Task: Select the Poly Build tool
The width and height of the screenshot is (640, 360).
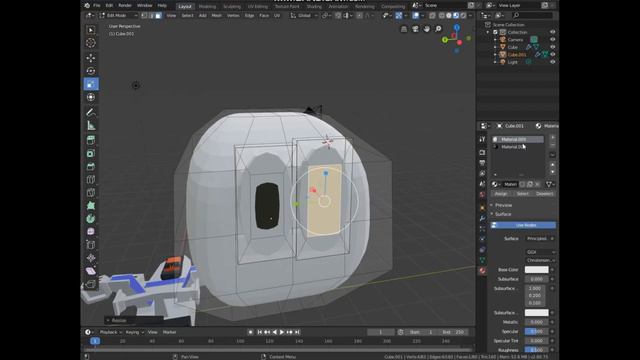Action: pos(91,205)
